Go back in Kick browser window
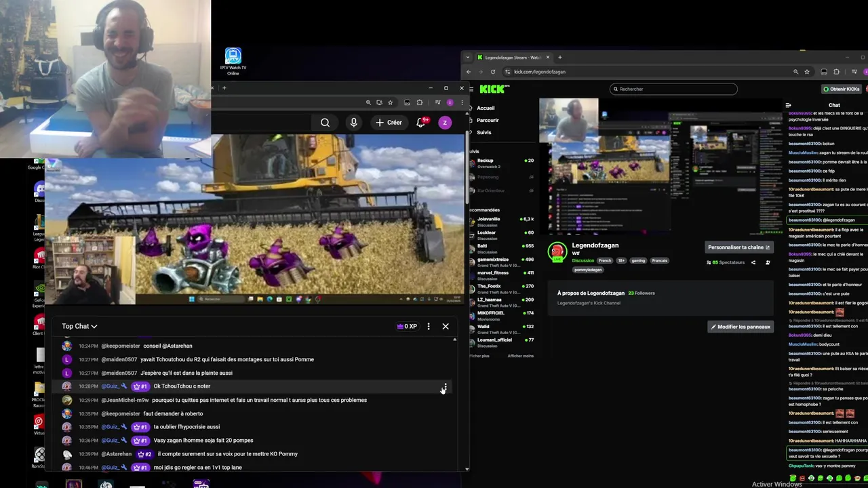This screenshot has height=488, width=868. [468, 72]
